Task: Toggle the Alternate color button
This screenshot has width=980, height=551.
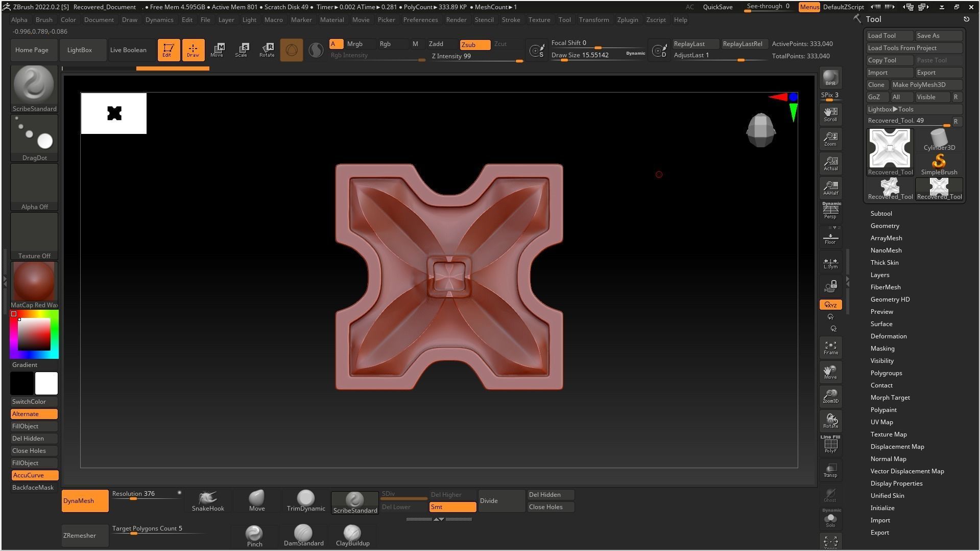Action: 34,414
